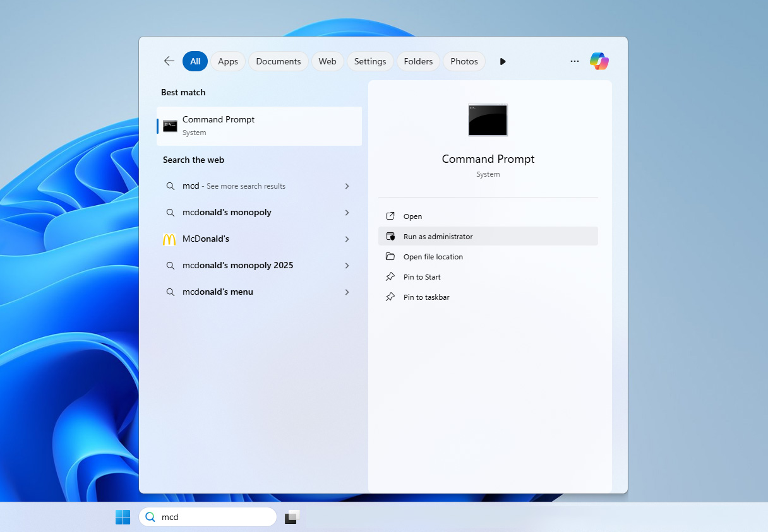Viewport: 768px width, 532px height.
Task: Select the Settings filter tab
Action: 369,61
